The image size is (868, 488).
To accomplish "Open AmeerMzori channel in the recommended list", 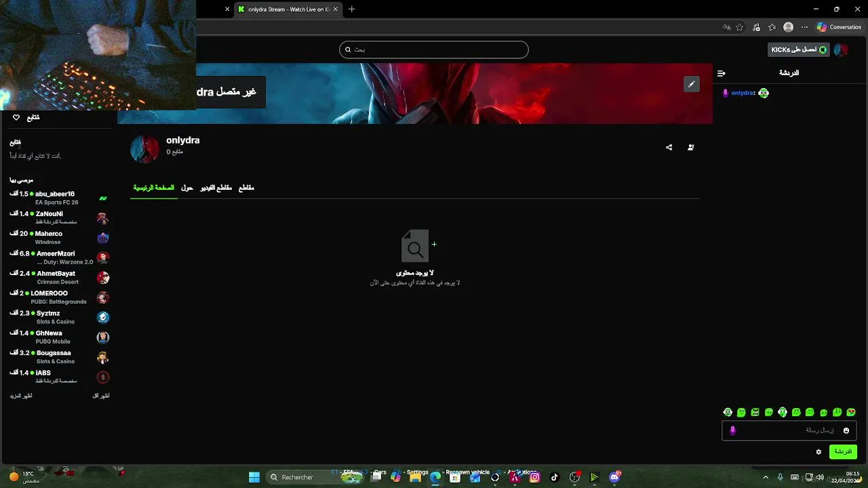I will [60, 258].
